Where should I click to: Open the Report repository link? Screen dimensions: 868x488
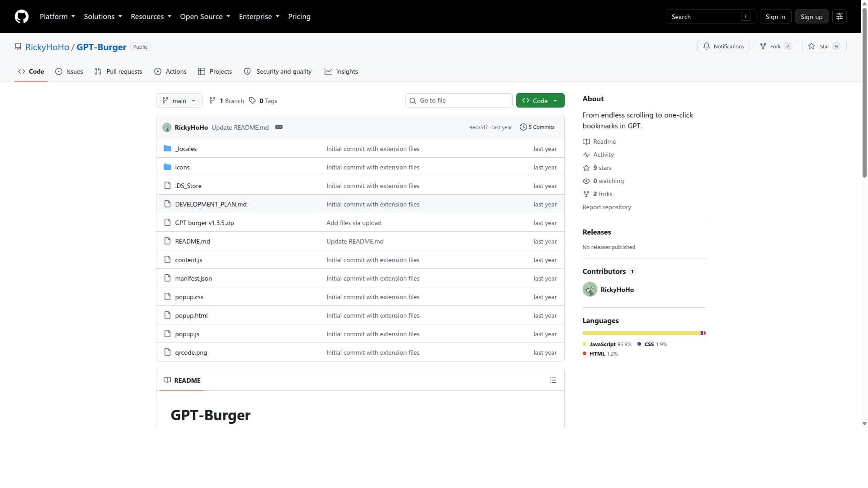[607, 207]
